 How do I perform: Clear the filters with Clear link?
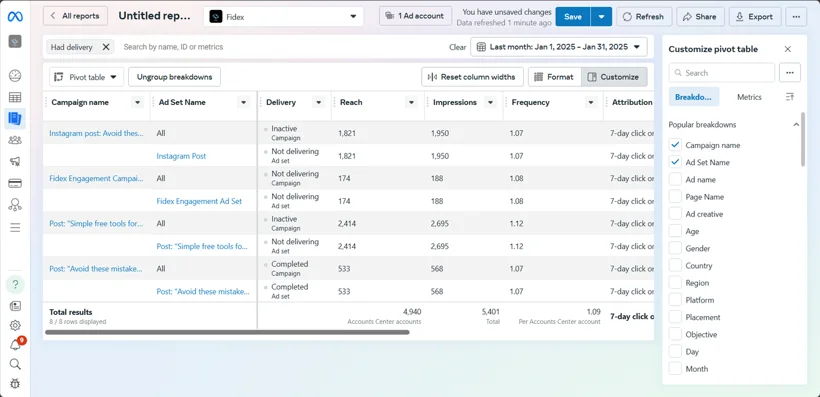coord(458,47)
